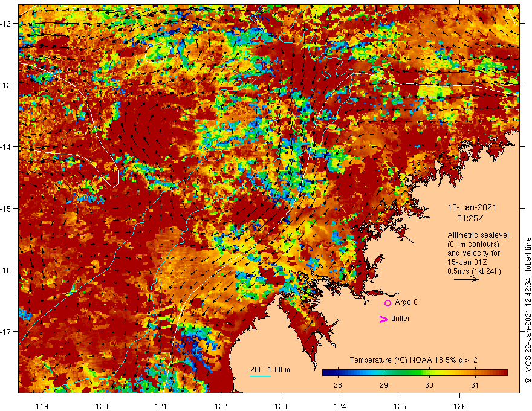532x411 pixels.
Task: Click the 'and velocity for' caption line
Action: pyautogui.click(x=473, y=253)
